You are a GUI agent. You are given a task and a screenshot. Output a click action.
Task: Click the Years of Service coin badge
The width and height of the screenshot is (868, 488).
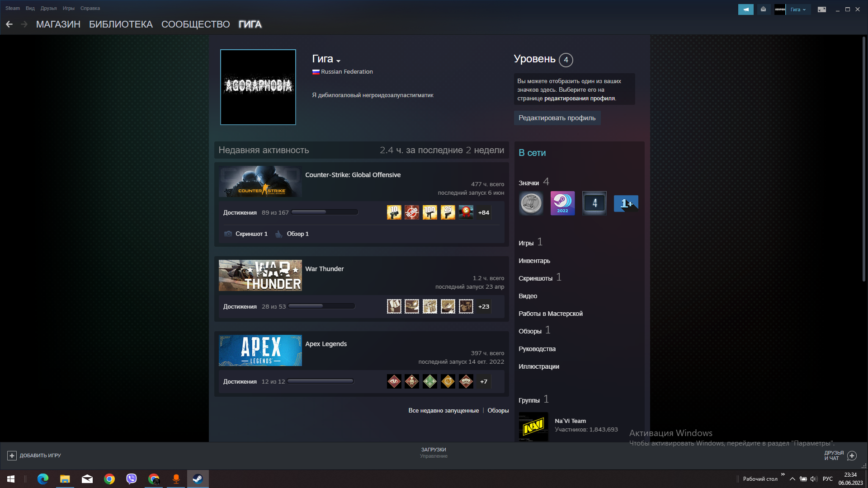click(x=531, y=203)
